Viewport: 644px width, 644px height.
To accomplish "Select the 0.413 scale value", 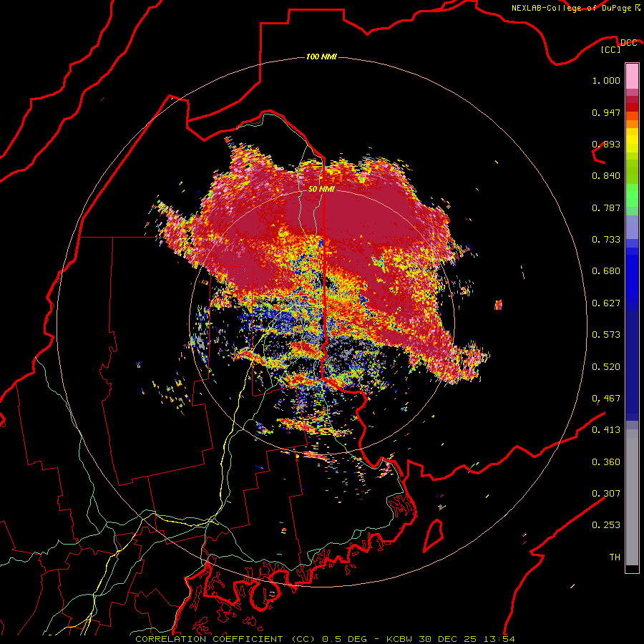I will [x=606, y=430].
